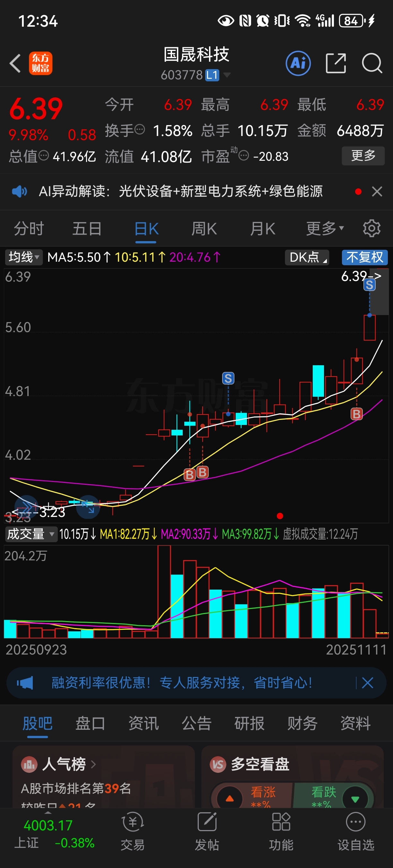
Task: Tap the AI异动解读 speaker icon
Action: coord(19,191)
